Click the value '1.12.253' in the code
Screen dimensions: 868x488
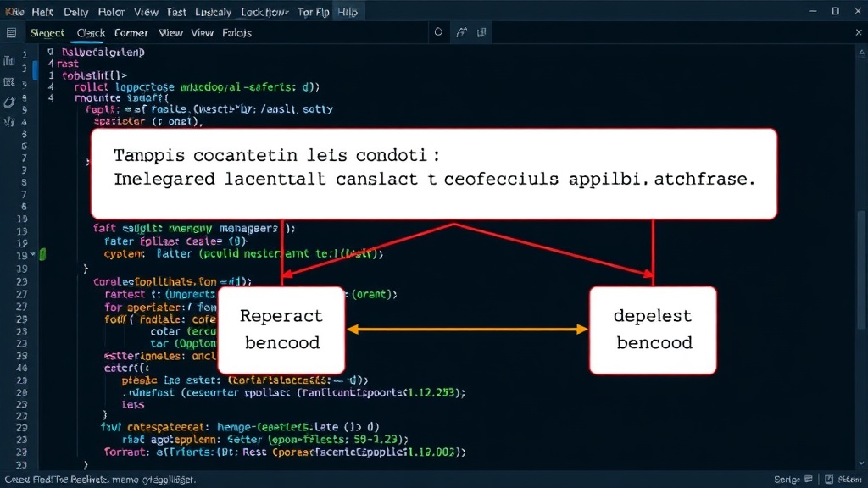point(432,392)
